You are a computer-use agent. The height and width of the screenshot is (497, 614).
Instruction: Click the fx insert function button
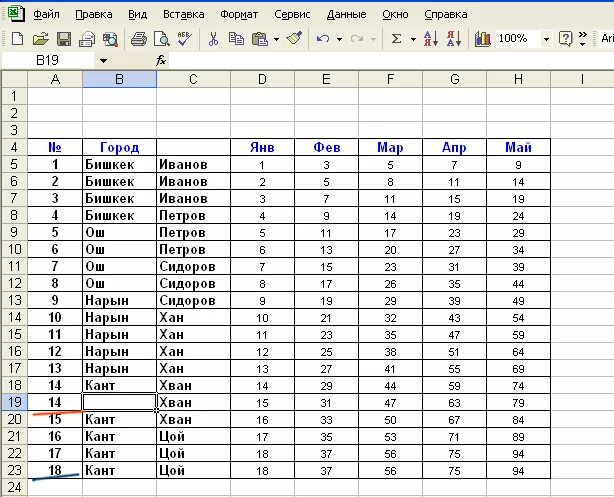click(x=161, y=60)
